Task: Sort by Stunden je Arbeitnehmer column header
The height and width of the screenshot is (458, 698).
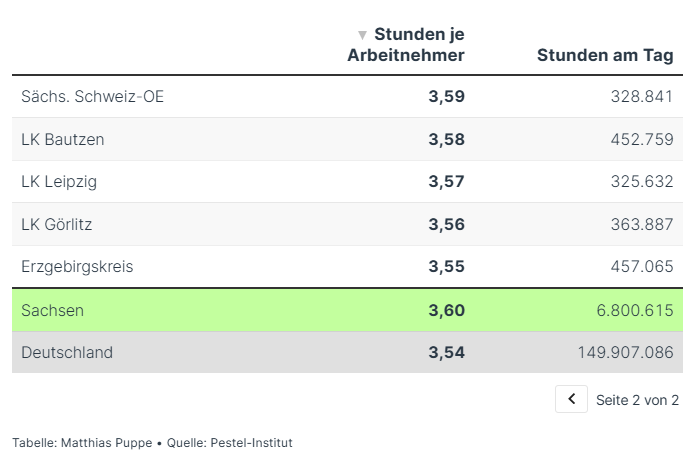Action: [x=406, y=45]
